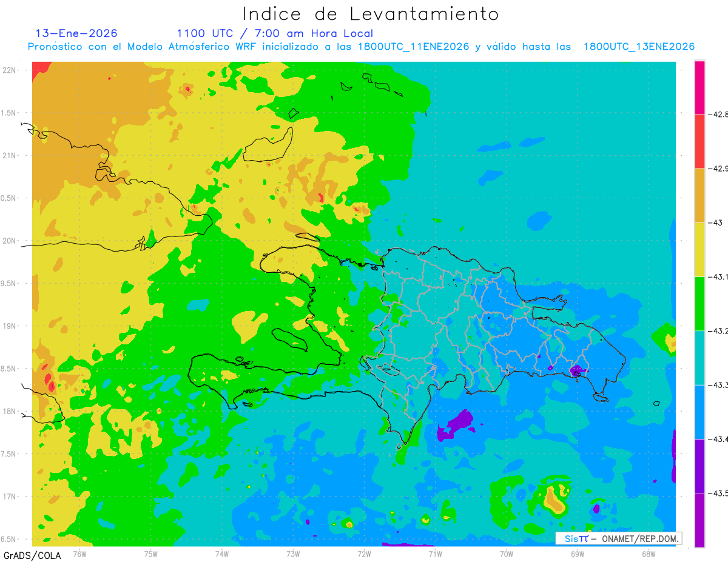This screenshot has height=562, width=728.
Task: Click the "19N" latitude label
Action: 9,326
